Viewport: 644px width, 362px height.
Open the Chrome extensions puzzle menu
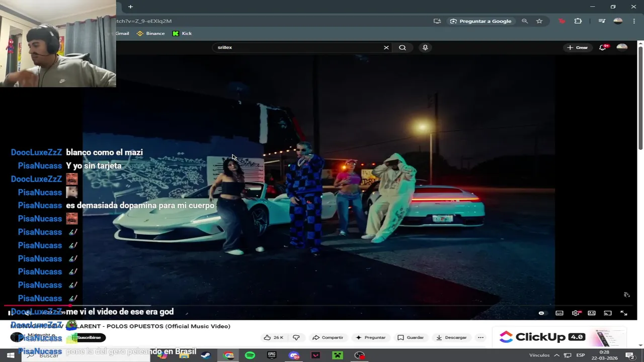pyautogui.click(x=578, y=21)
